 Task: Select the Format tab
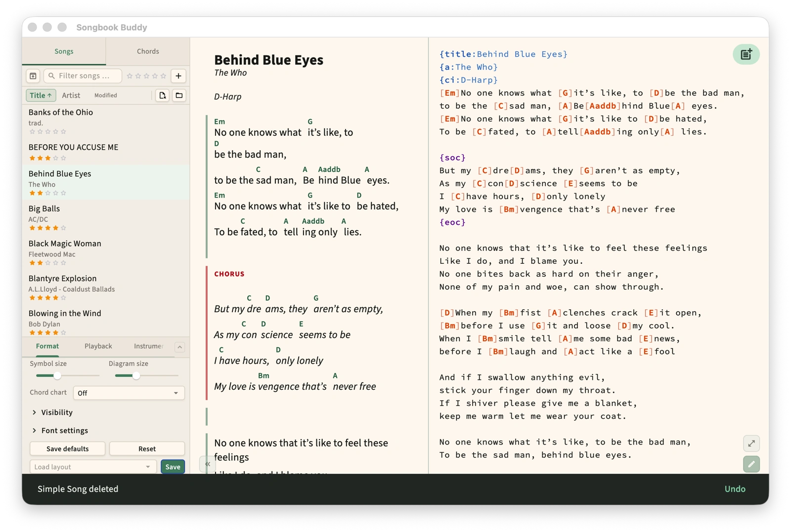[47, 346]
